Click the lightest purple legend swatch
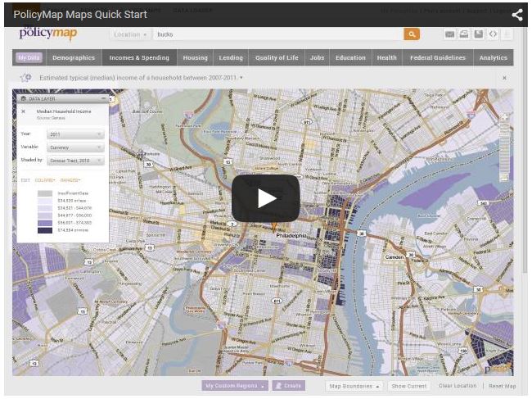The image size is (532, 399). point(45,201)
